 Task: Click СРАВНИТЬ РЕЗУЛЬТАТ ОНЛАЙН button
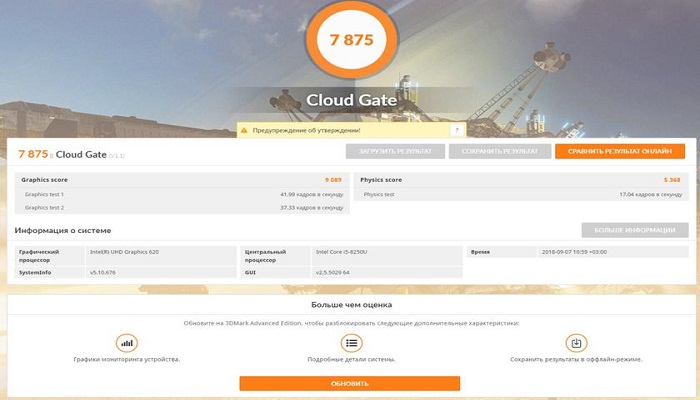[x=620, y=151]
